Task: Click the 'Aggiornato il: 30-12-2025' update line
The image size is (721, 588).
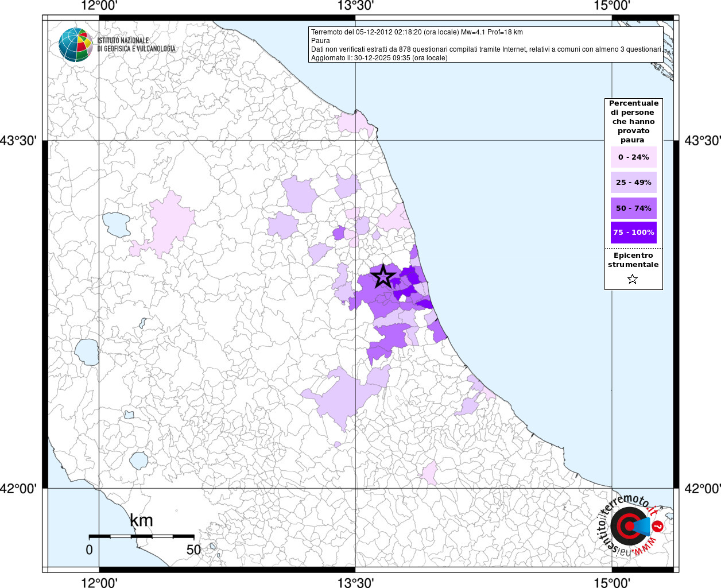Action: point(379,58)
